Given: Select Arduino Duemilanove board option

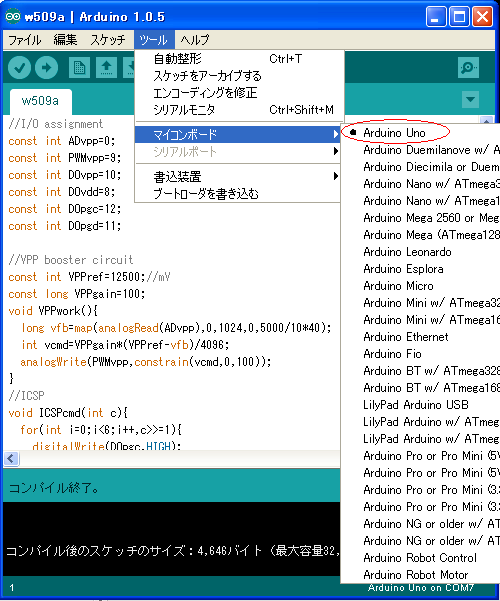Looking at the screenshot, I should tap(421, 149).
